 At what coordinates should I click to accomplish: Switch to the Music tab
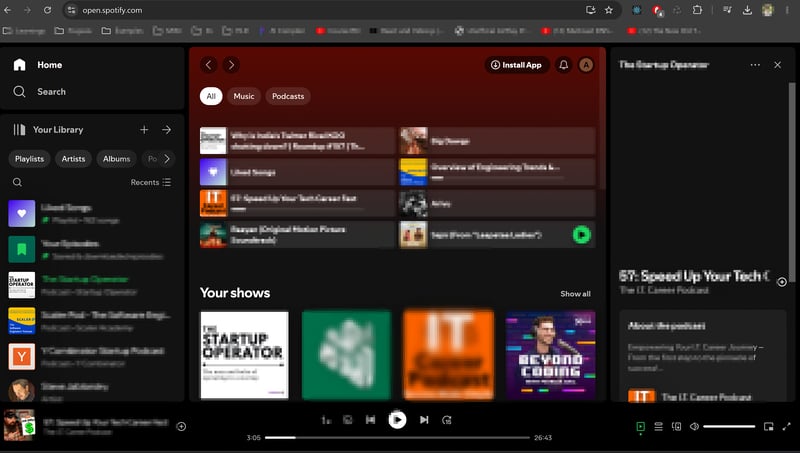244,96
